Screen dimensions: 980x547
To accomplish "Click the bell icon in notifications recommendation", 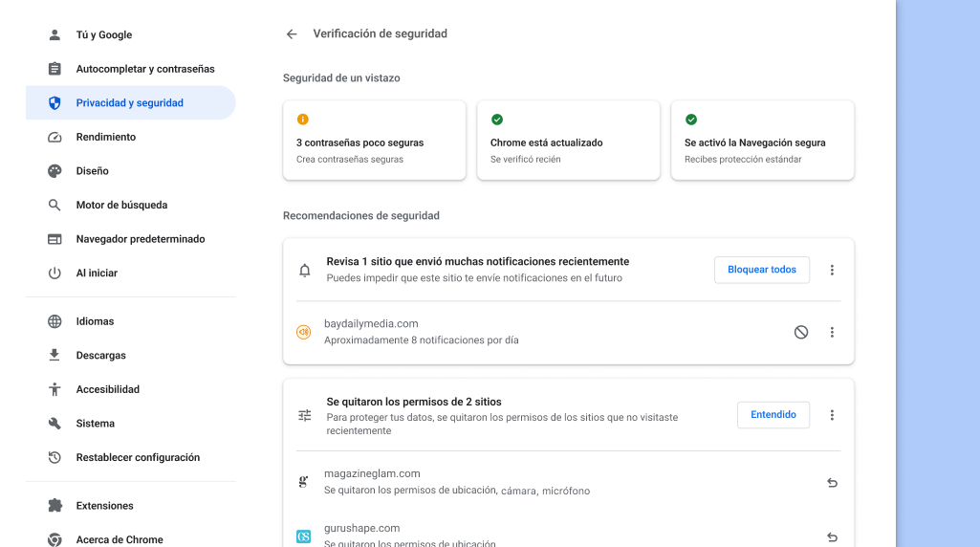I will [304, 270].
